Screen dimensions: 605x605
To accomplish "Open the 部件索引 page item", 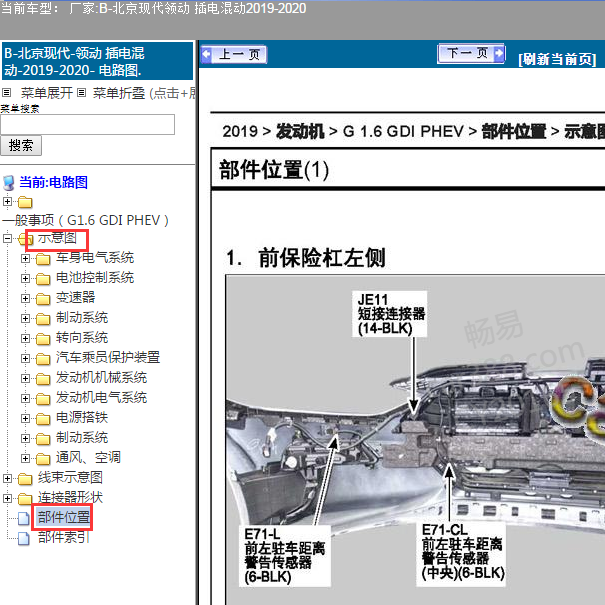I will pos(64,537).
